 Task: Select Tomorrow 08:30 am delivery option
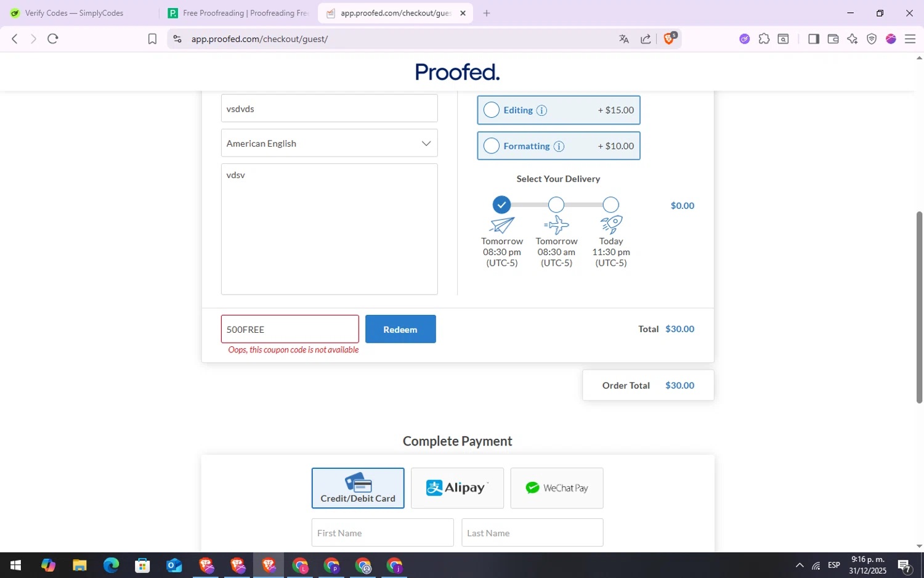point(556,205)
